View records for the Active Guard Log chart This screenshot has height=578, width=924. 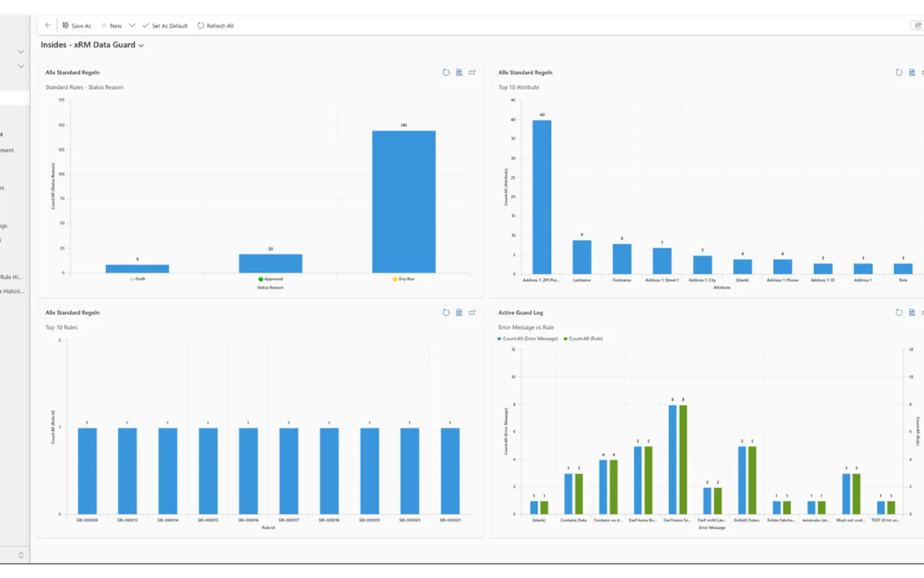[x=912, y=312]
